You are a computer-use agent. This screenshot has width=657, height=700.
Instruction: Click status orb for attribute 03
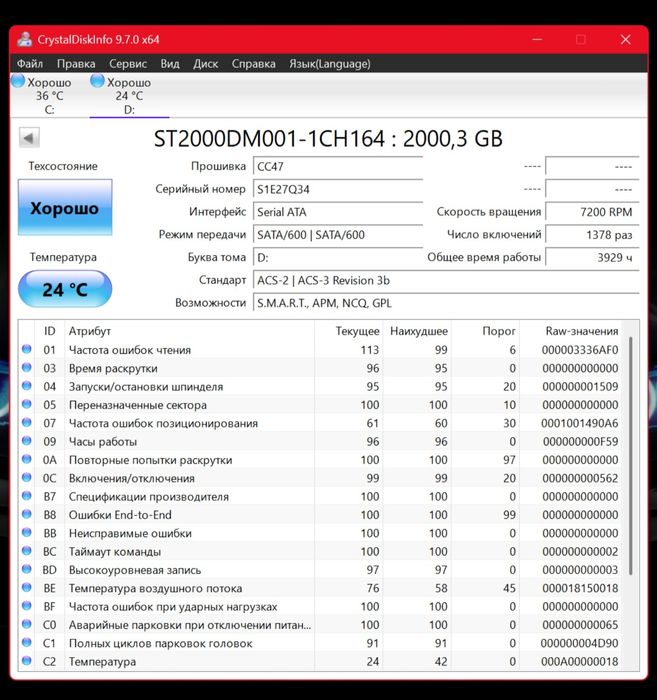26,367
